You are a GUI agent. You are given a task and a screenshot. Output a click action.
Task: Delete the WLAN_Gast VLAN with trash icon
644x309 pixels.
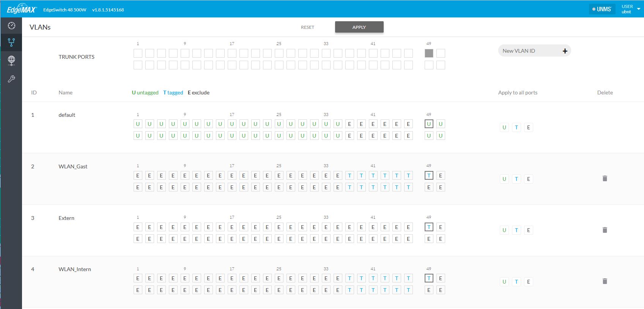(x=605, y=179)
